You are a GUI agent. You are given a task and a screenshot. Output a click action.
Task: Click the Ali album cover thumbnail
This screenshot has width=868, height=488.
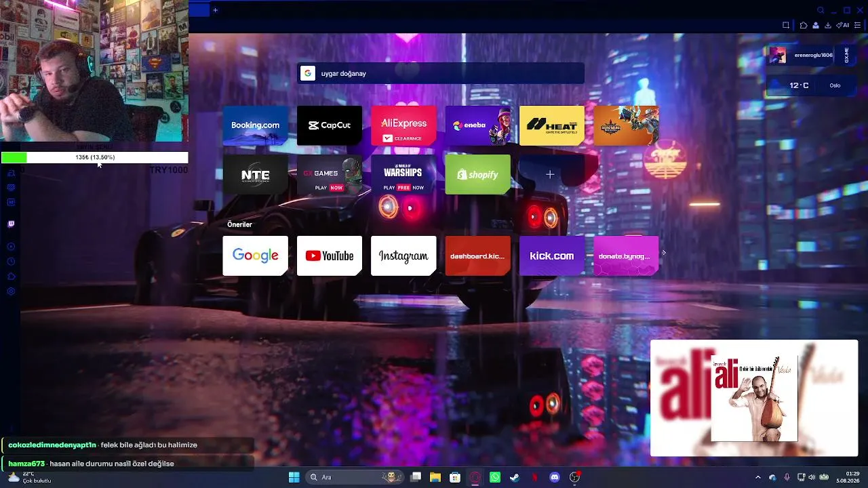[x=754, y=398]
